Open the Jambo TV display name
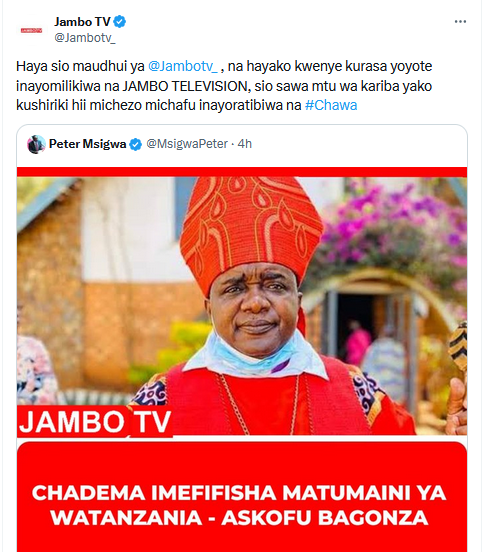484x552 pixels. [x=82, y=22]
